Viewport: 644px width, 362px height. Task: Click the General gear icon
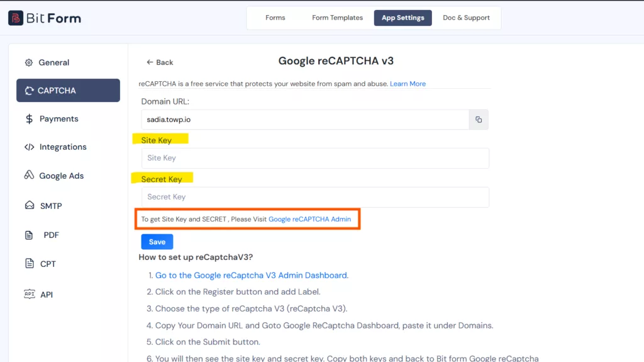tap(29, 62)
